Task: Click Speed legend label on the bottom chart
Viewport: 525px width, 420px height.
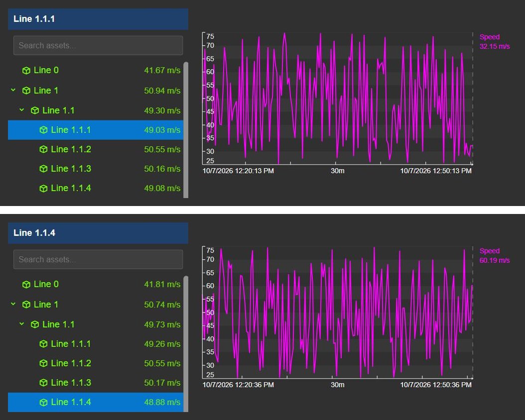Action: tap(490, 251)
